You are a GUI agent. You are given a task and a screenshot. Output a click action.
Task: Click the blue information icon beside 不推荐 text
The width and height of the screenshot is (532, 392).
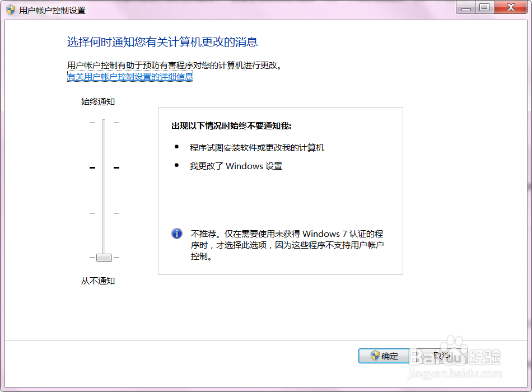(176, 234)
